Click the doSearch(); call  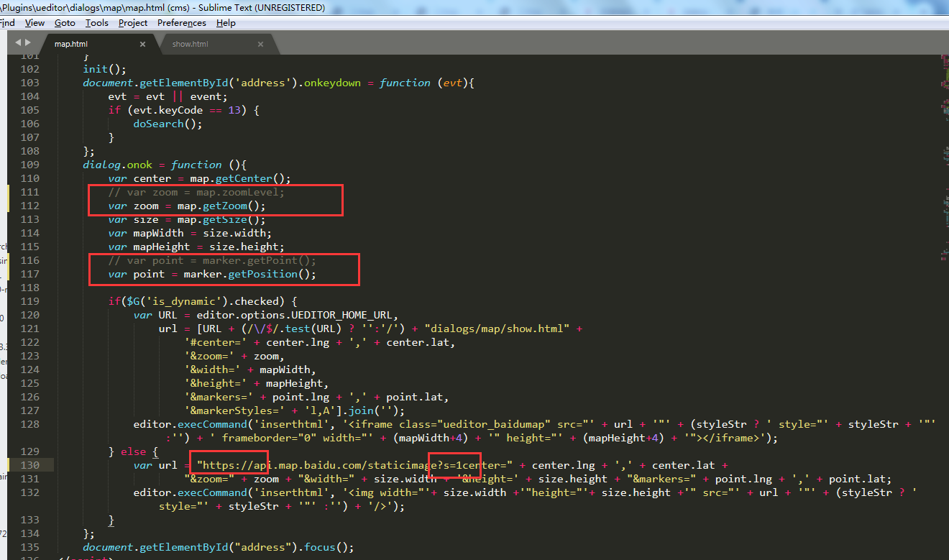coord(168,124)
